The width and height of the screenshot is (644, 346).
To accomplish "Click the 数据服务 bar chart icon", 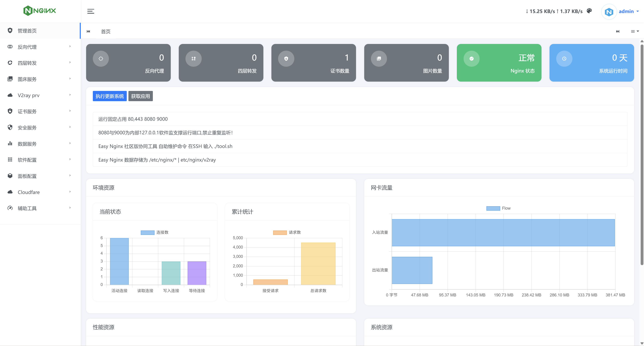I will tap(10, 143).
